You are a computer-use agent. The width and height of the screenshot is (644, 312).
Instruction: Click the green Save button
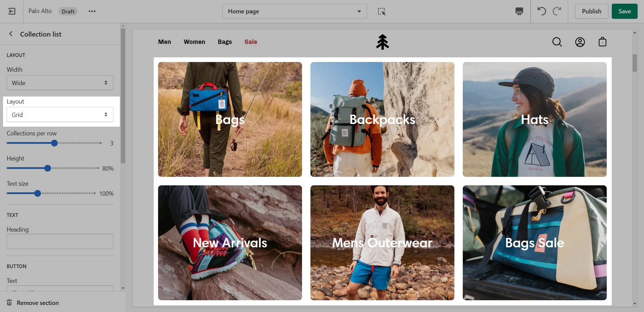(624, 11)
